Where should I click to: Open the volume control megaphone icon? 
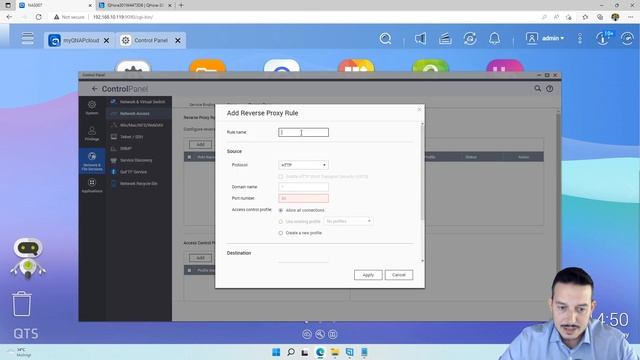pyautogui.click(x=420, y=39)
